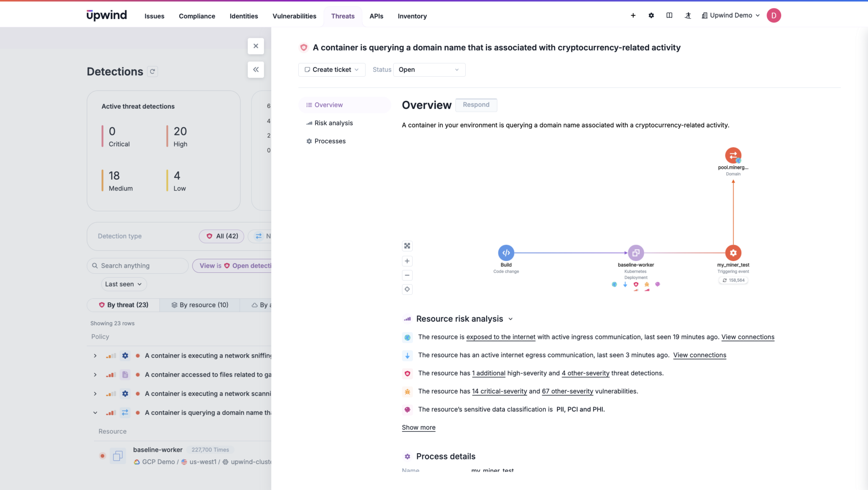Collapse the domain name querying threat row
Viewport: 868px width, 490px height.
[95, 413]
